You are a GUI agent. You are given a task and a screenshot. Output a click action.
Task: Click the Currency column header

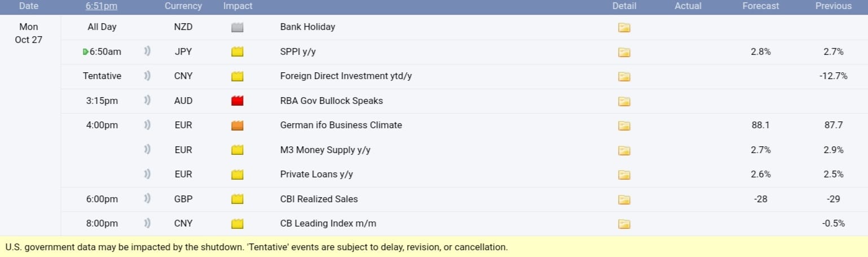pyautogui.click(x=183, y=6)
